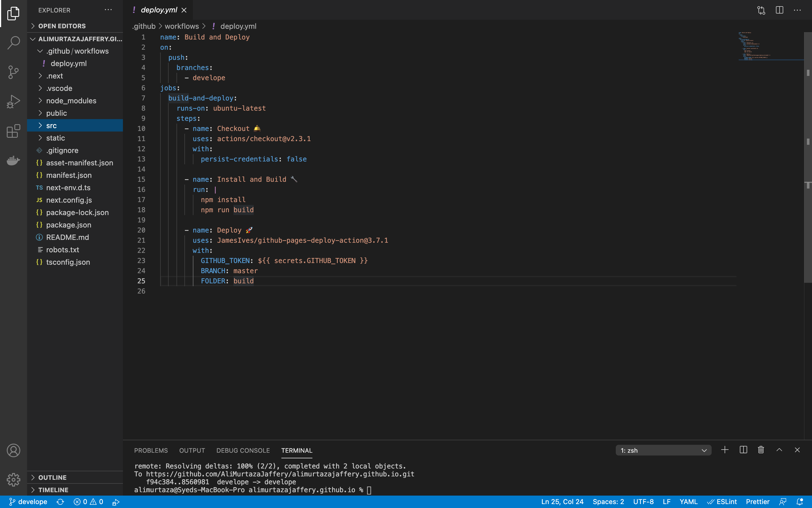This screenshot has height=508, width=812.
Task: Click Prettier status bar item
Action: coord(758,502)
